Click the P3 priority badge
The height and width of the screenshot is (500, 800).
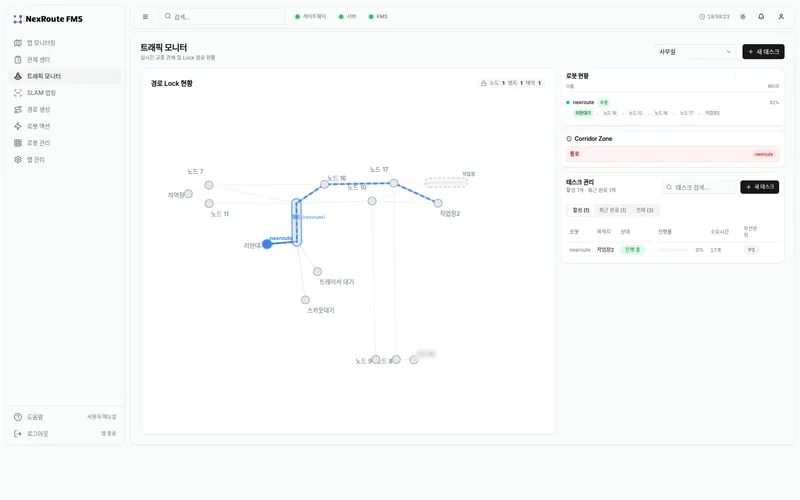coord(751,250)
